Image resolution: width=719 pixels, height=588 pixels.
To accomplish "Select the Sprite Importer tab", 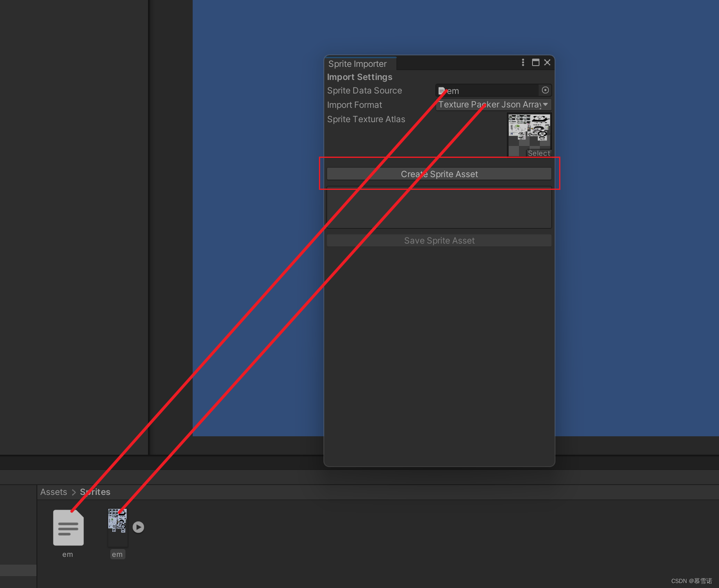I will (360, 64).
